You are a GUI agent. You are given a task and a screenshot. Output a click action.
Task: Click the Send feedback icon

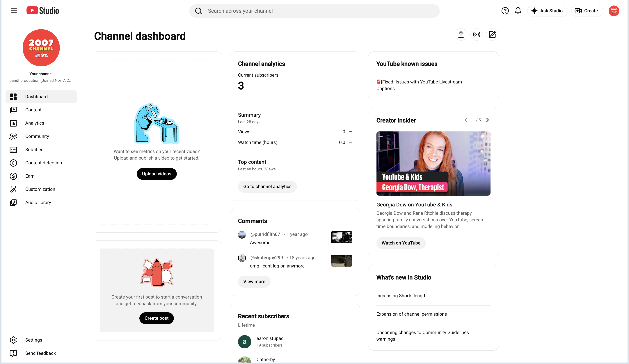pyautogui.click(x=13, y=353)
